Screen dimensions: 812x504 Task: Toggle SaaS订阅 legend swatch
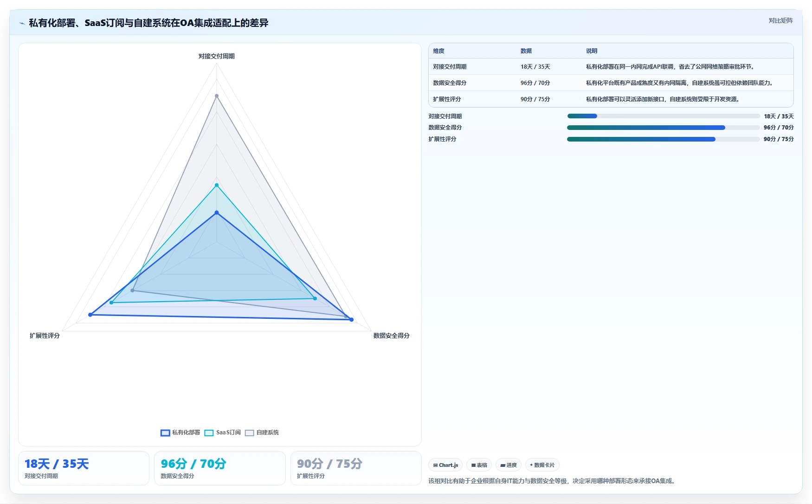pyautogui.click(x=209, y=433)
